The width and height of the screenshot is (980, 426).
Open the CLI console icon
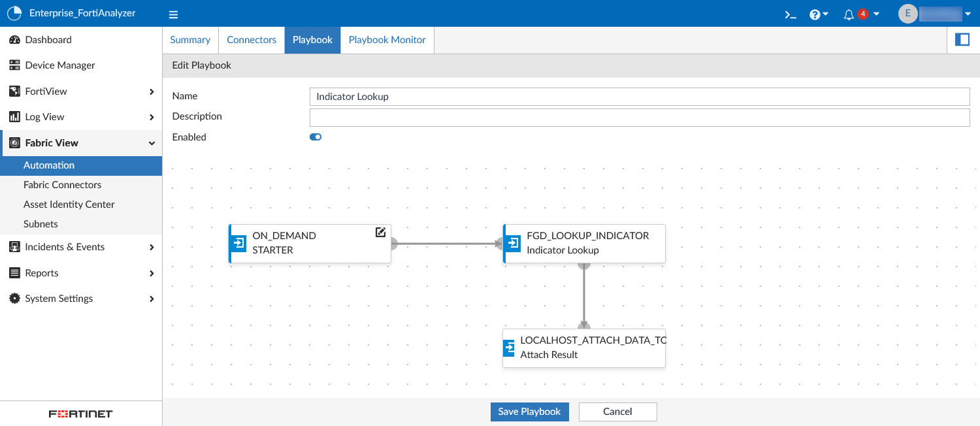click(789, 14)
